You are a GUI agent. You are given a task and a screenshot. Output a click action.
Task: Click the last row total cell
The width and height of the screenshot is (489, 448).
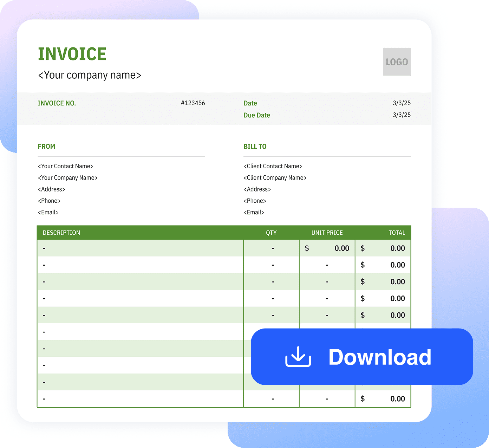(x=383, y=399)
